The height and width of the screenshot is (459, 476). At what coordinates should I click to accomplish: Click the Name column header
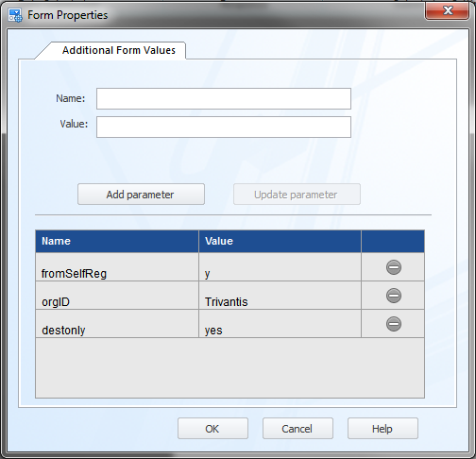point(117,241)
